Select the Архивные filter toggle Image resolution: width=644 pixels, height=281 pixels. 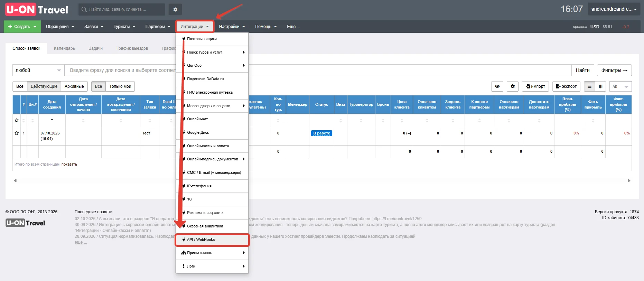pos(74,86)
